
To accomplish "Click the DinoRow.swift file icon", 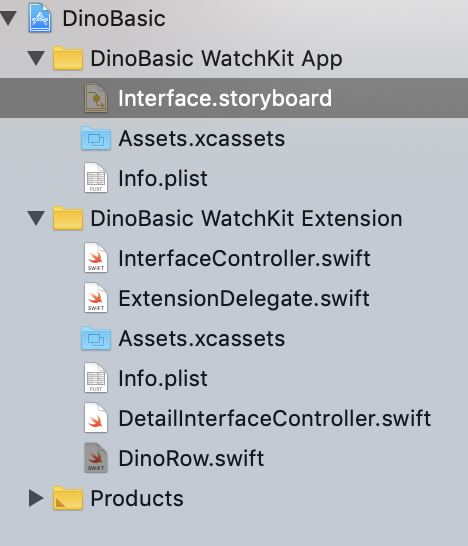I will pyautogui.click(x=96, y=458).
